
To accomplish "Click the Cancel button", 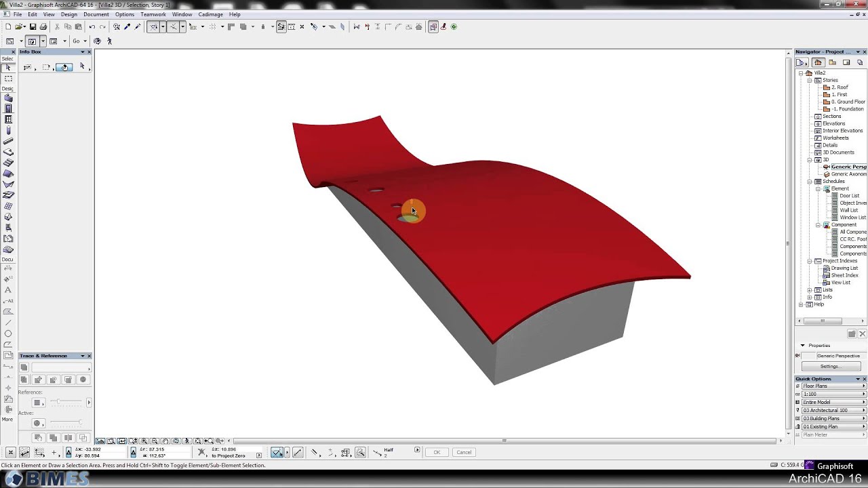I will point(464,452).
